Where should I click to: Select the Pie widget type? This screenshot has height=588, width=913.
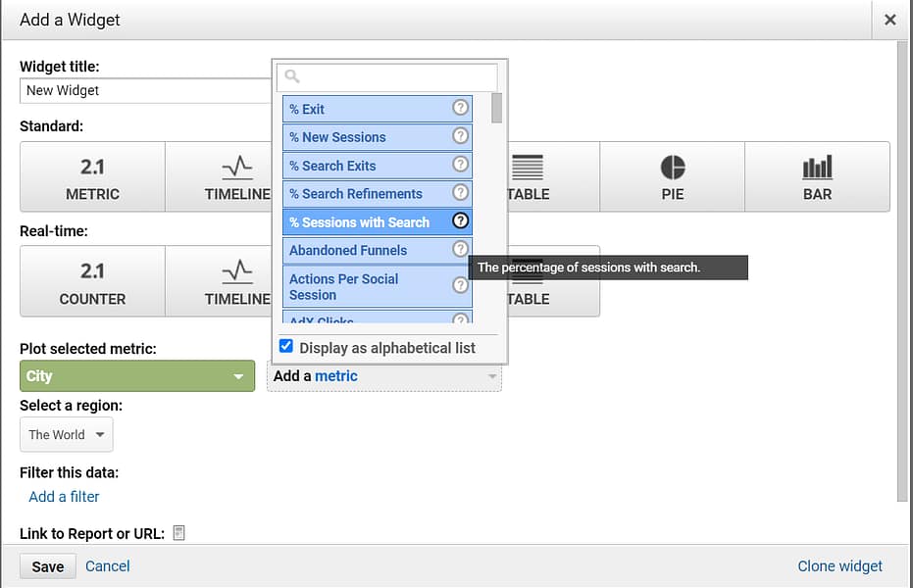click(x=672, y=176)
